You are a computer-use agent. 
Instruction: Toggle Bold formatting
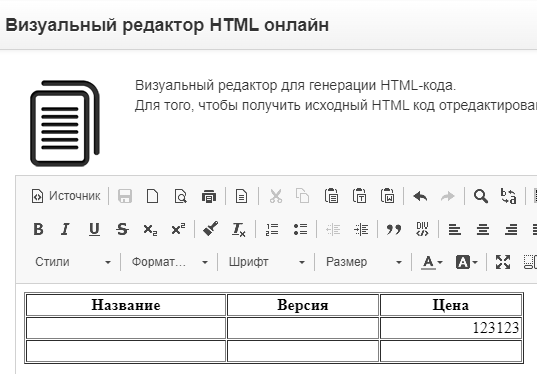38,229
